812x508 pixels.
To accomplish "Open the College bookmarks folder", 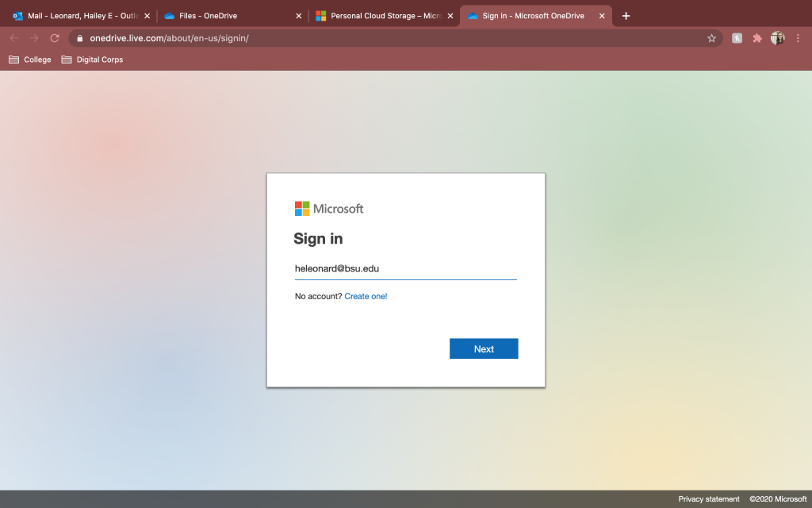I will (30, 60).
